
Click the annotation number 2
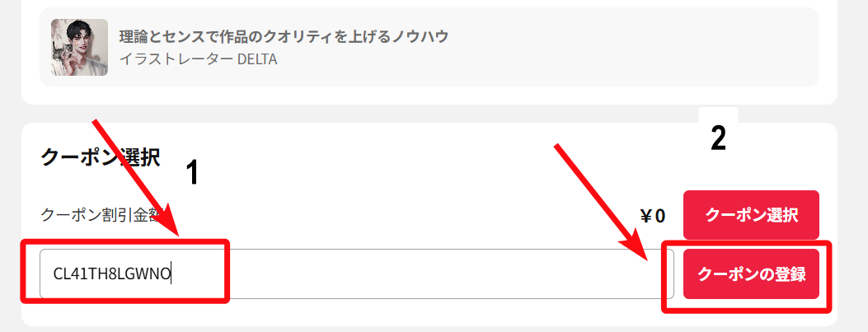pyautogui.click(x=718, y=138)
